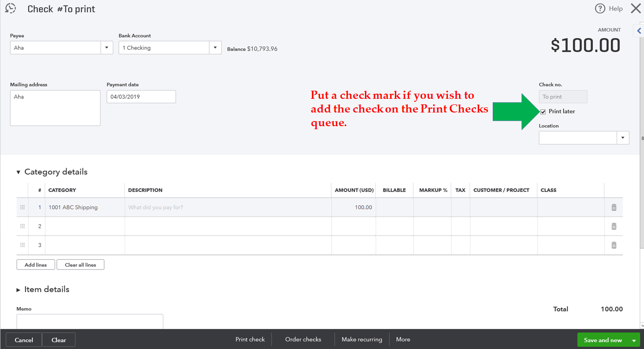Click the Payment date field

point(141,97)
